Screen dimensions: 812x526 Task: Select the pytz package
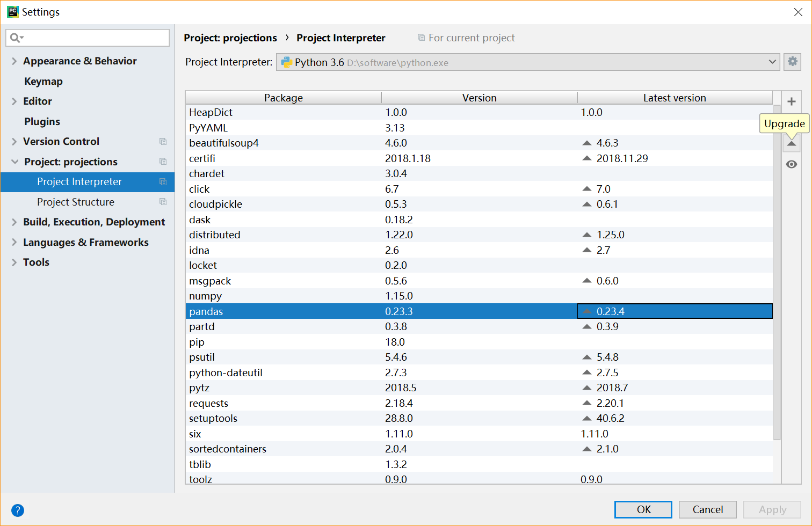click(x=479, y=388)
